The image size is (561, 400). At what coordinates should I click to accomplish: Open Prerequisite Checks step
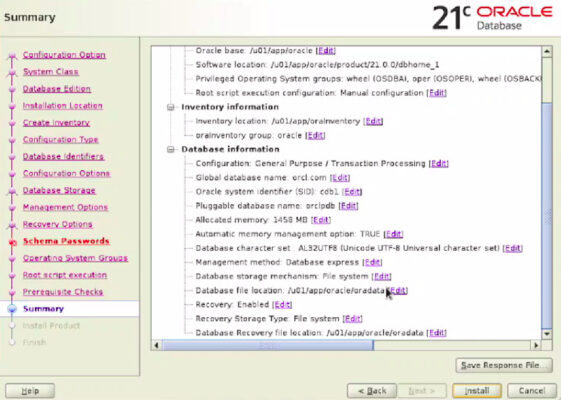tap(63, 292)
